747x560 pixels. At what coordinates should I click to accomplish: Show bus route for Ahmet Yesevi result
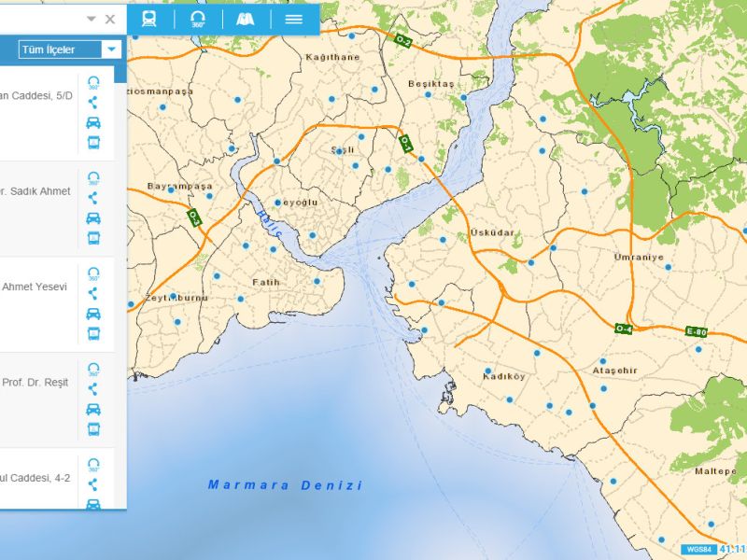(93, 333)
